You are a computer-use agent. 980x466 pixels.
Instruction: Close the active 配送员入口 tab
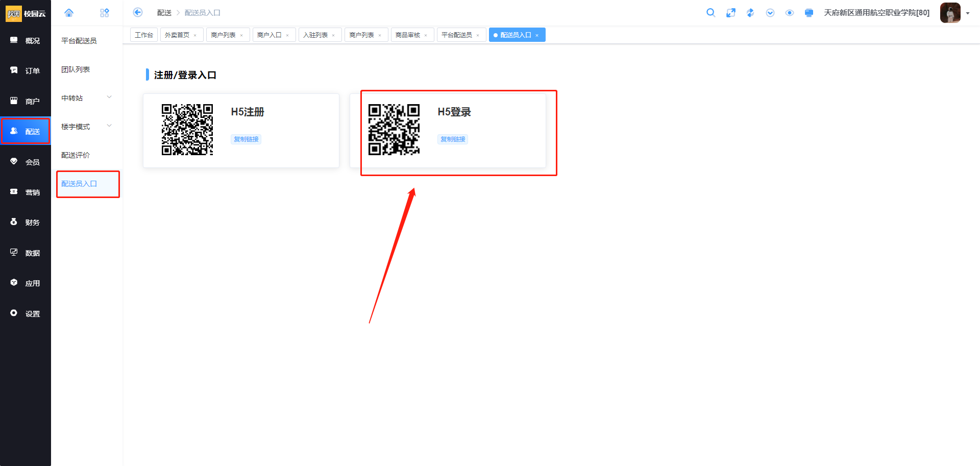click(537, 35)
